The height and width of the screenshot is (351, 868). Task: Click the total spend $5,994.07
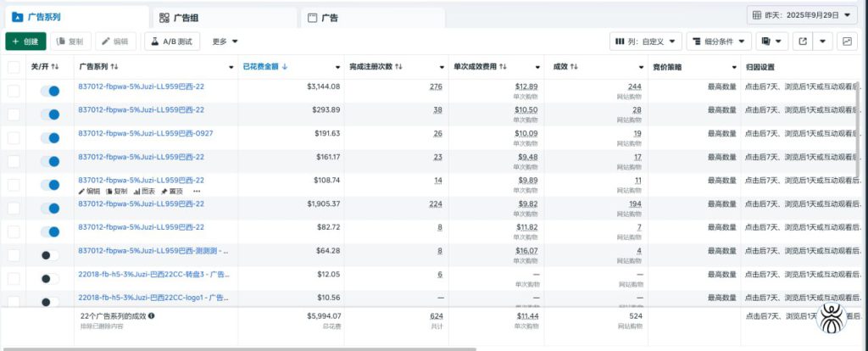pyautogui.click(x=324, y=316)
